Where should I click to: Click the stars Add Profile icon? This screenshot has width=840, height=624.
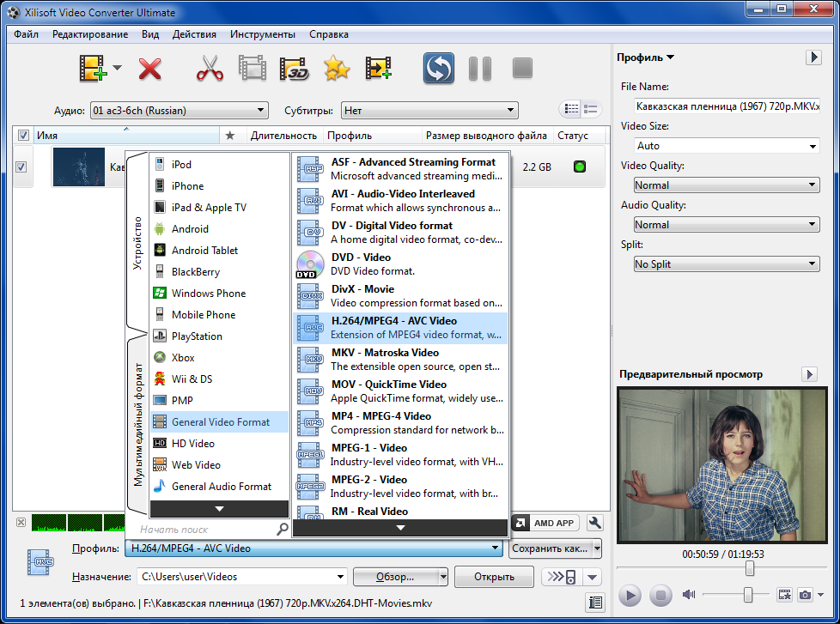pos(337,69)
